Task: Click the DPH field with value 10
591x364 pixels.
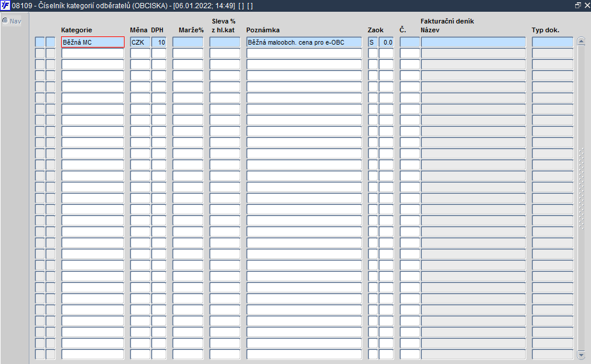Action: (x=159, y=42)
